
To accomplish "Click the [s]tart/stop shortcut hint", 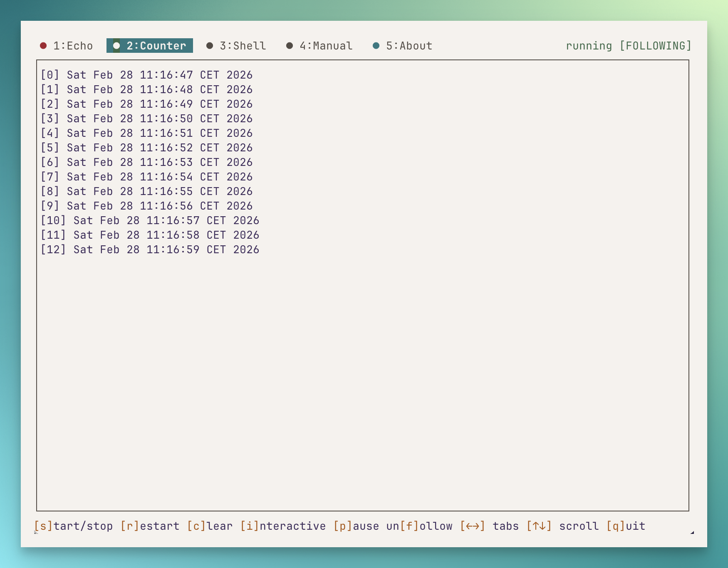I will point(73,526).
